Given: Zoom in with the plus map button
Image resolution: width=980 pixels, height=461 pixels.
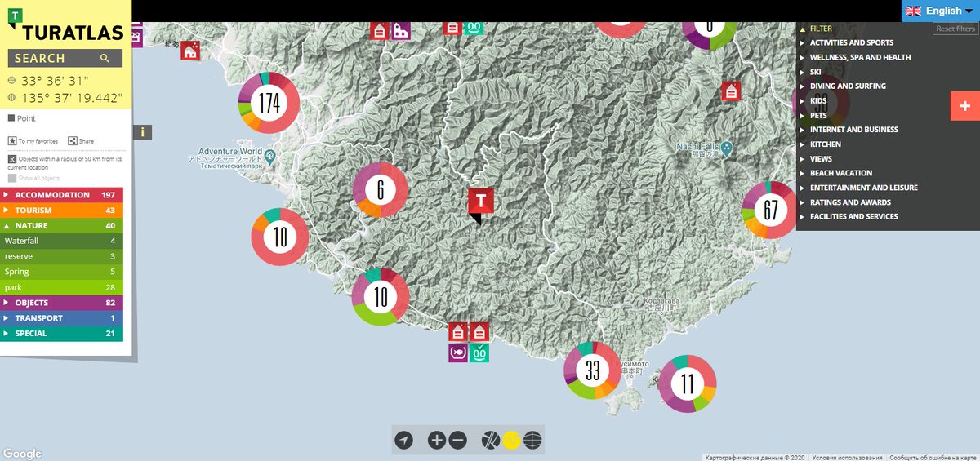Looking at the screenshot, I should click(x=437, y=441).
